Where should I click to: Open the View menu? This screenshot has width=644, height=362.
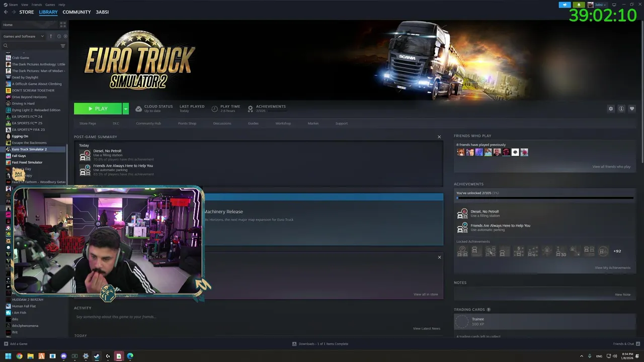pyautogui.click(x=25, y=5)
